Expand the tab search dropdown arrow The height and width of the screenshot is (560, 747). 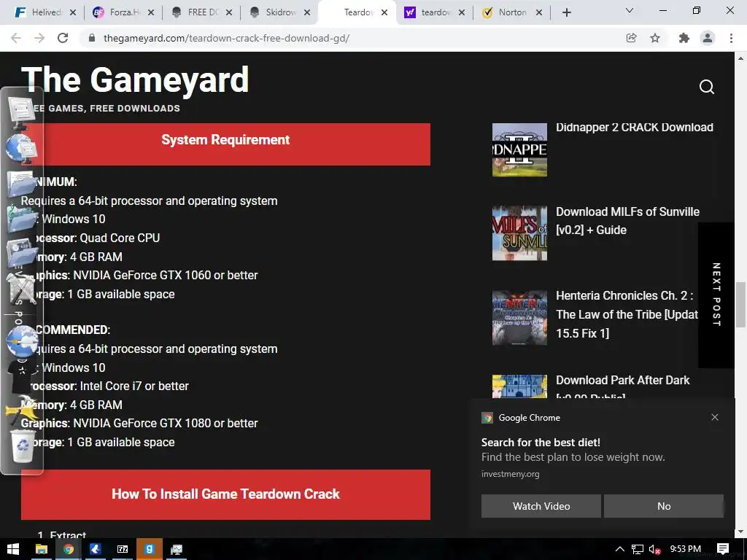click(630, 10)
